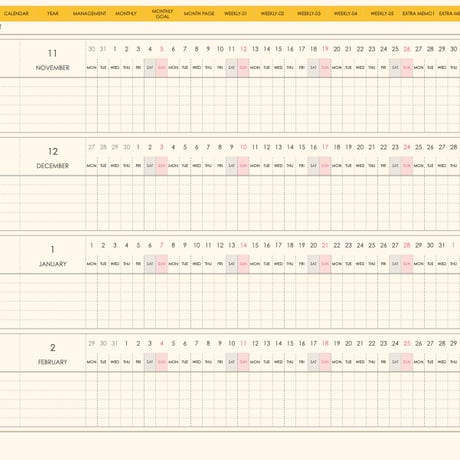Click date 15 in the November row
460x460 pixels.
(278, 49)
